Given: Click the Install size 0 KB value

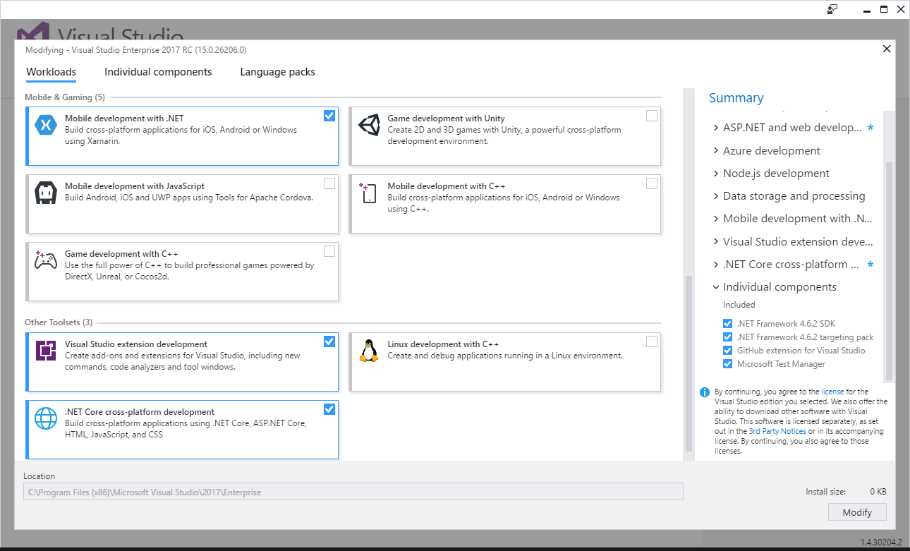Looking at the screenshot, I should coord(878,491).
